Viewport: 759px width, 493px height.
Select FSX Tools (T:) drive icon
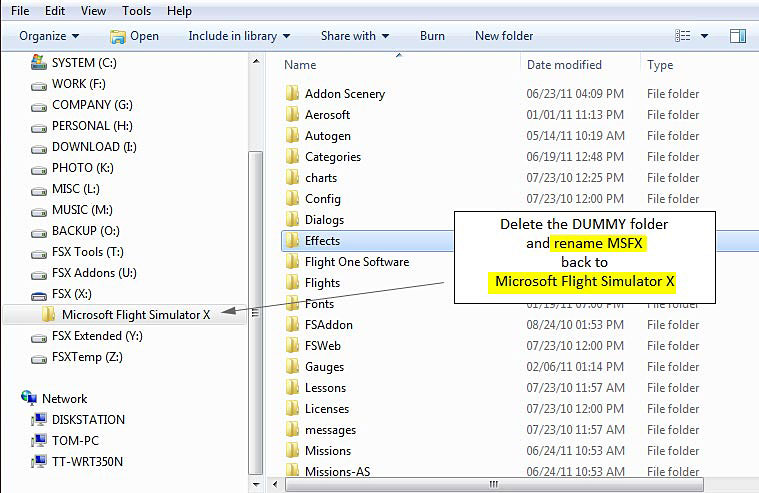coord(39,254)
